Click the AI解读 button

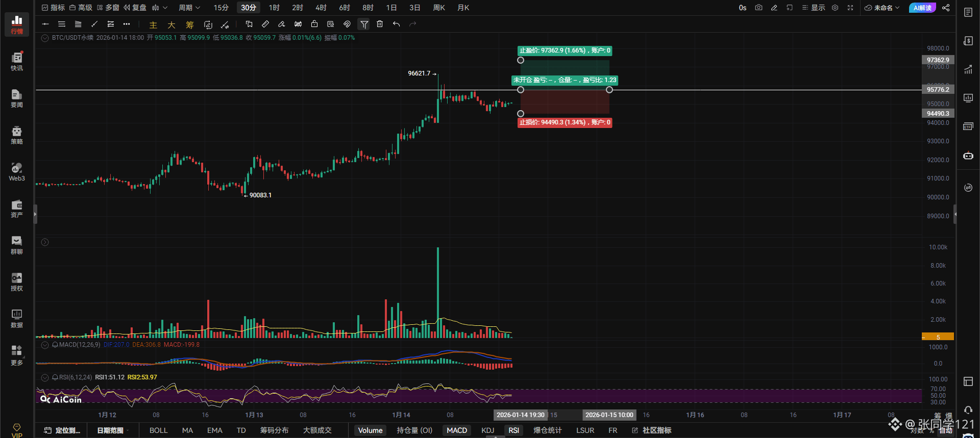922,8
